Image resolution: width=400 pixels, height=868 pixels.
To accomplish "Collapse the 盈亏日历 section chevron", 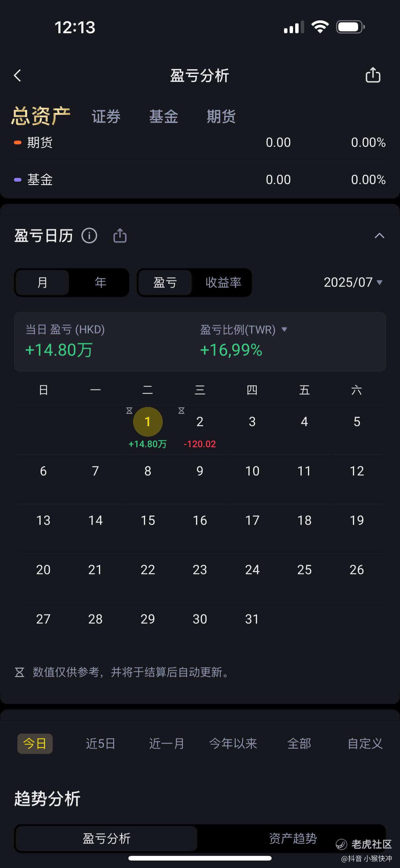I will [x=380, y=236].
